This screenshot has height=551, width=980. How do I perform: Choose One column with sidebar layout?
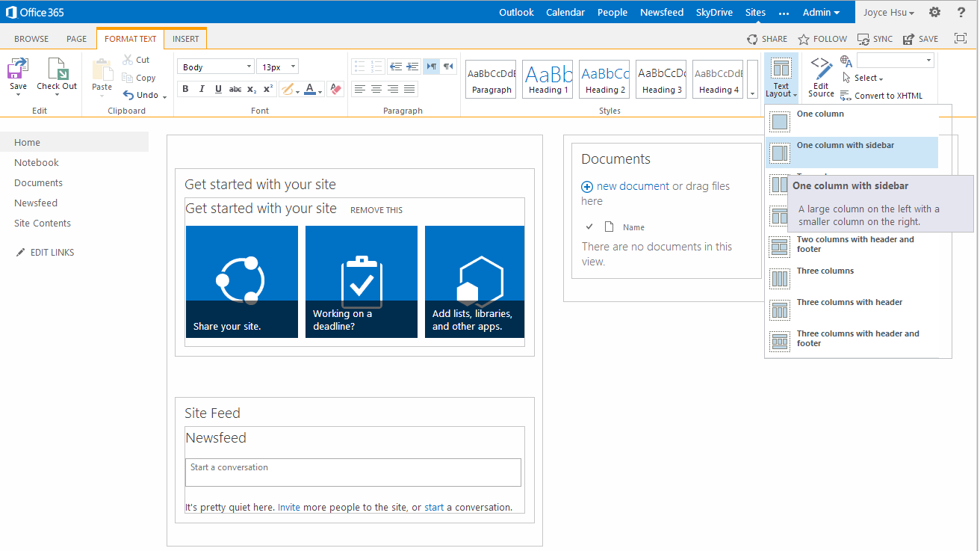(852, 153)
